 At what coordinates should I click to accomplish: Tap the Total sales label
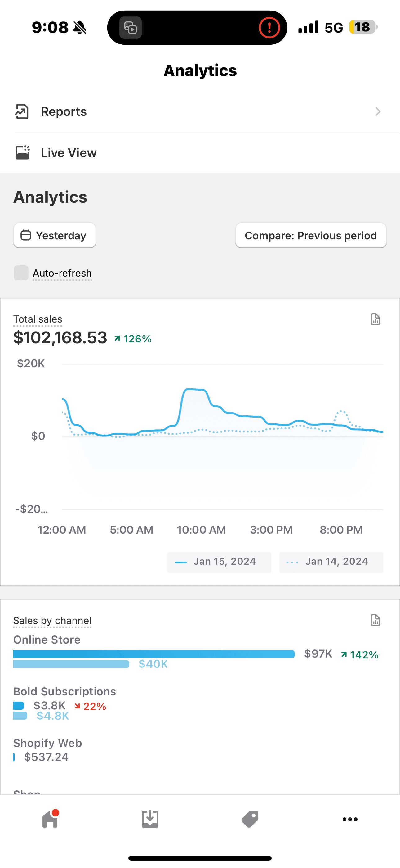coord(38,319)
